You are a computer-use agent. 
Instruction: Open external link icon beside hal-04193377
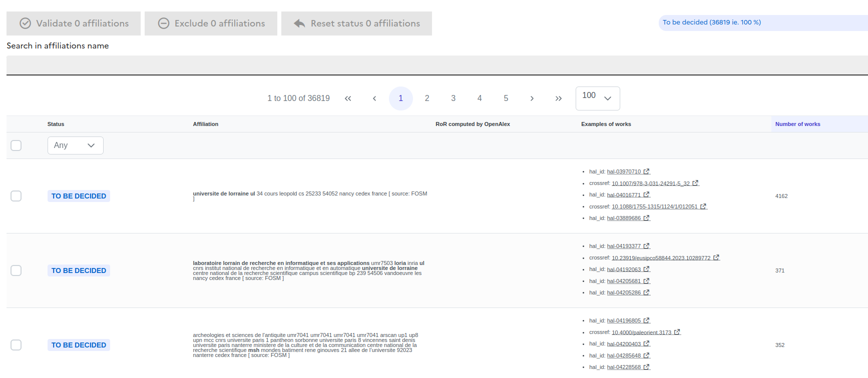646,246
